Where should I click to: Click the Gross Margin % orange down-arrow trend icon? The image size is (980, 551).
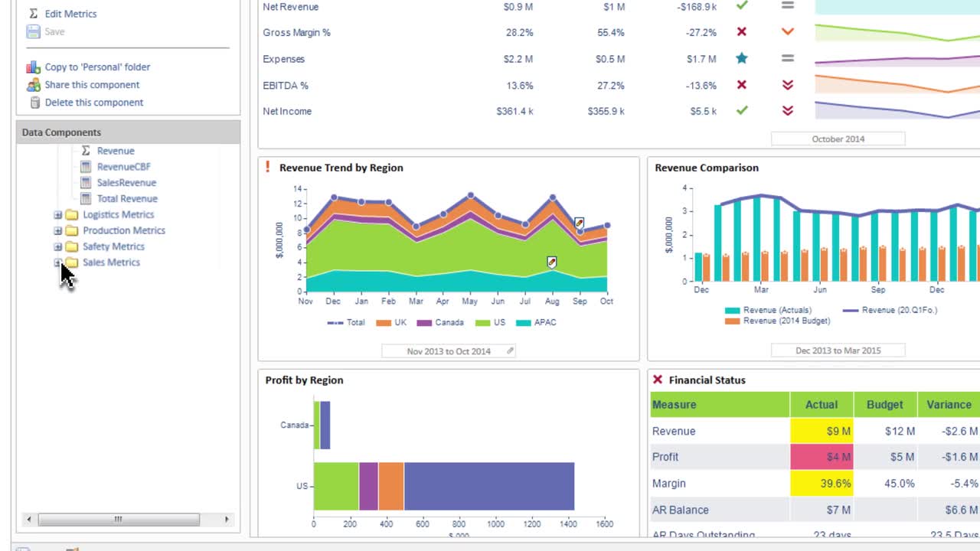pyautogui.click(x=787, y=32)
